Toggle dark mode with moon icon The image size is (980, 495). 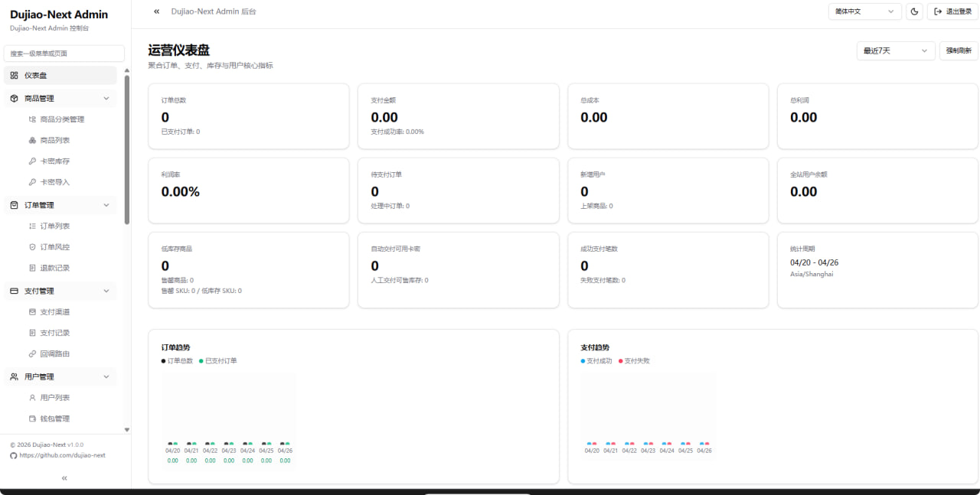[914, 11]
